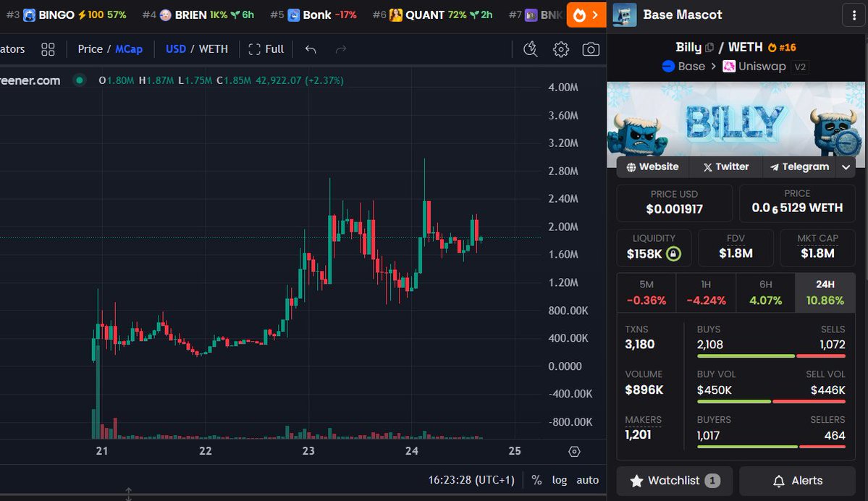Click the Uniswap unicorn logo
The width and height of the screenshot is (868, 501).
coord(729,67)
